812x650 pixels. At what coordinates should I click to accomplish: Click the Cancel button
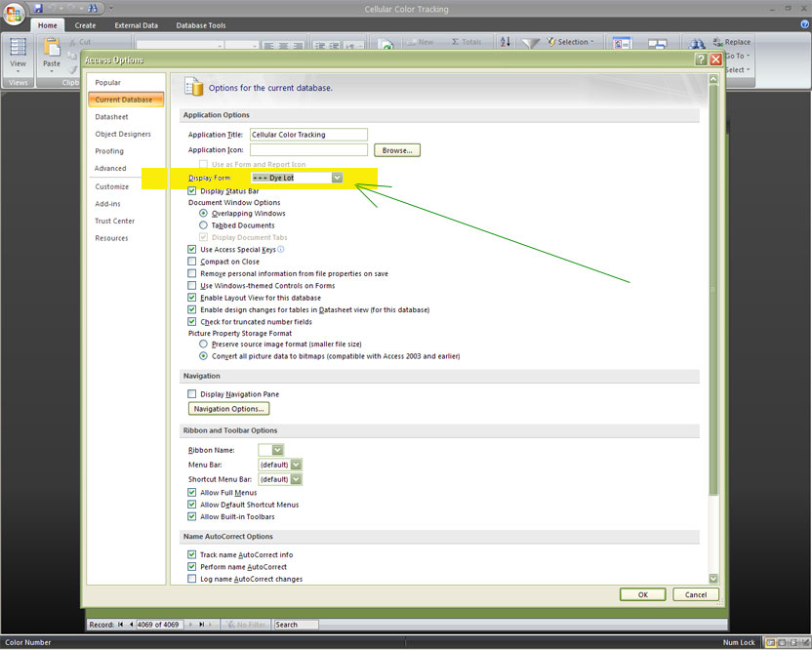tap(696, 594)
